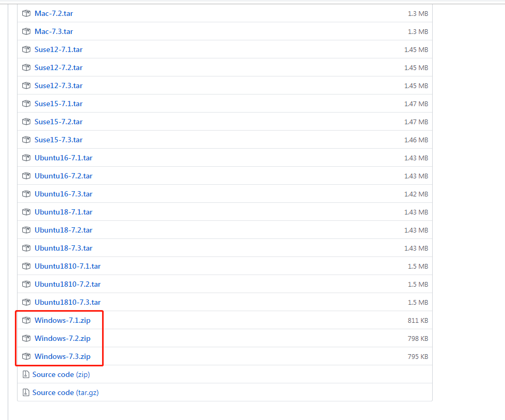Open Suse12-7.1.tar download link
505x420 pixels.
click(58, 49)
